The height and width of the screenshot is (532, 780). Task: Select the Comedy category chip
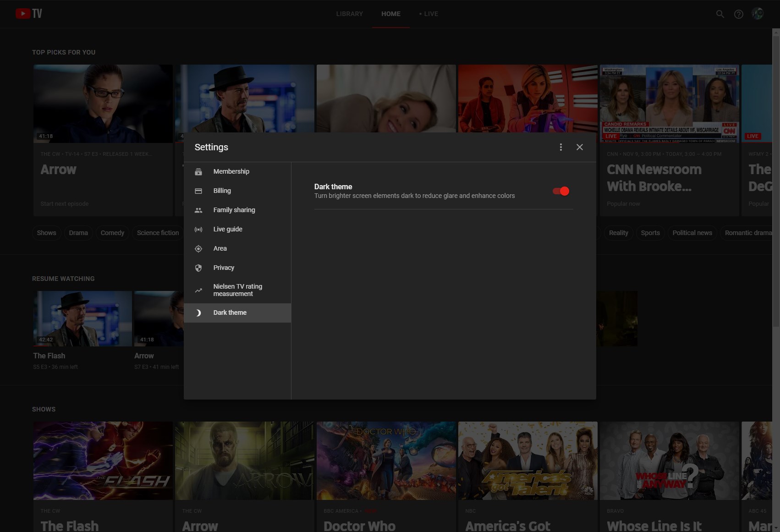pyautogui.click(x=112, y=233)
